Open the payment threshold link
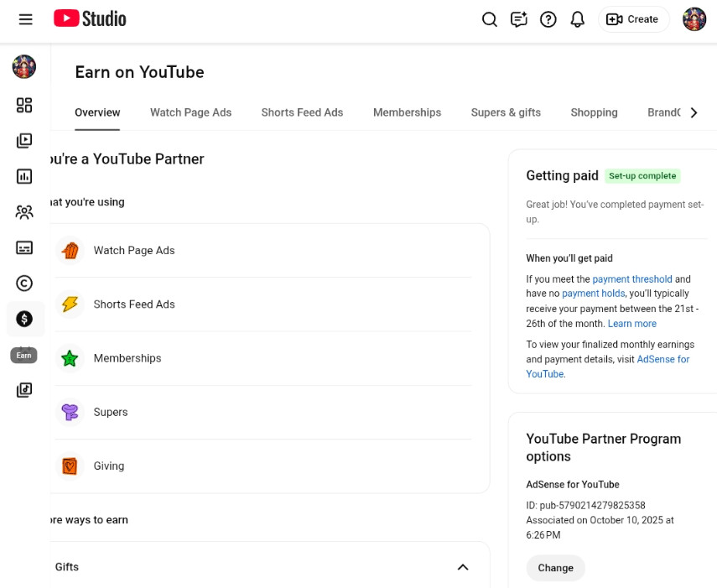Viewport: 717px width, 588px height. coord(631,279)
